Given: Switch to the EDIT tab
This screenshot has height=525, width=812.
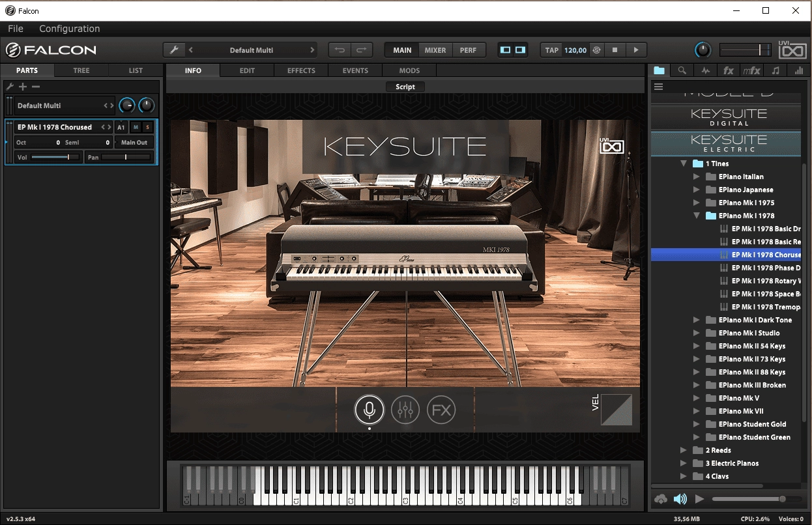Looking at the screenshot, I should pos(247,70).
